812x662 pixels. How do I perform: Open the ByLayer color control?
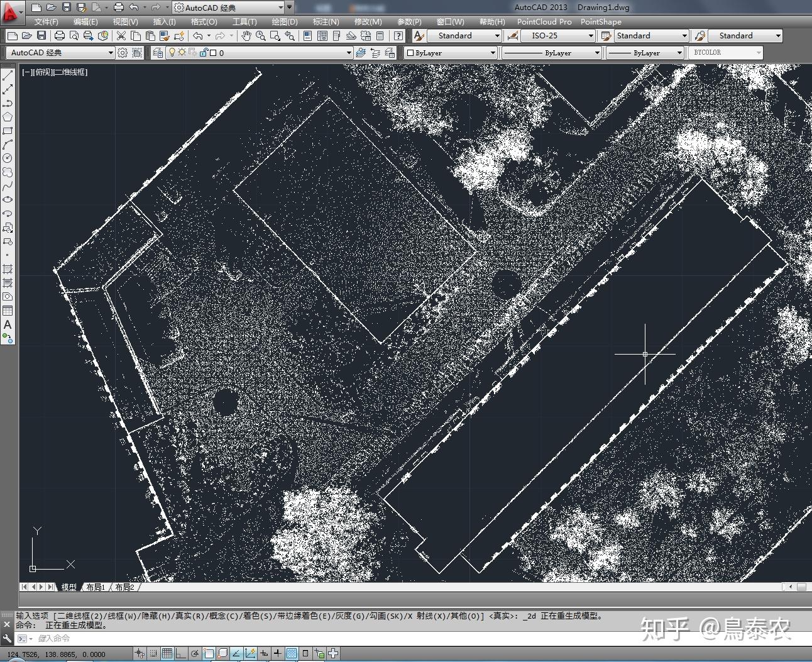pos(451,53)
